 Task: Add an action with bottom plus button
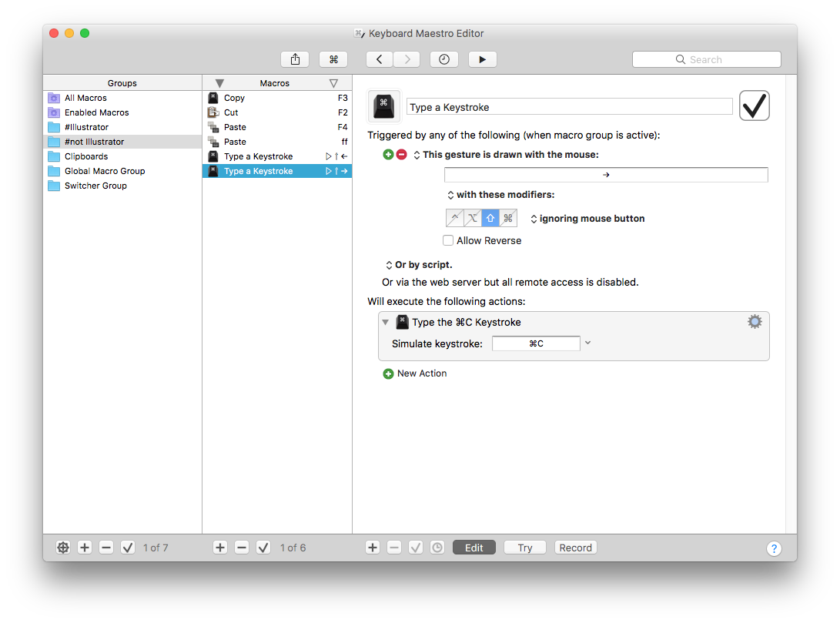pyautogui.click(x=373, y=548)
